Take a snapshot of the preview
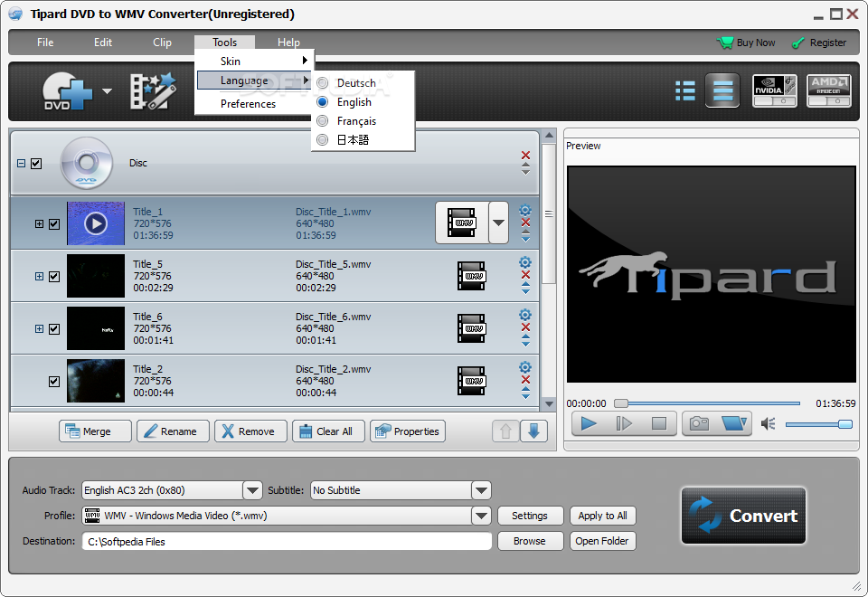 pyautogui.click(x=699, y=423)
